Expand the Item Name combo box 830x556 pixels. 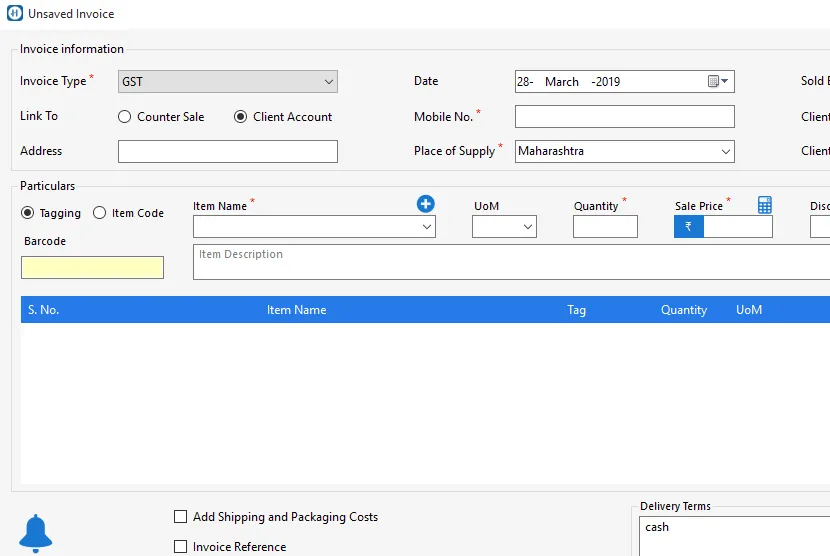pos(427,228)
